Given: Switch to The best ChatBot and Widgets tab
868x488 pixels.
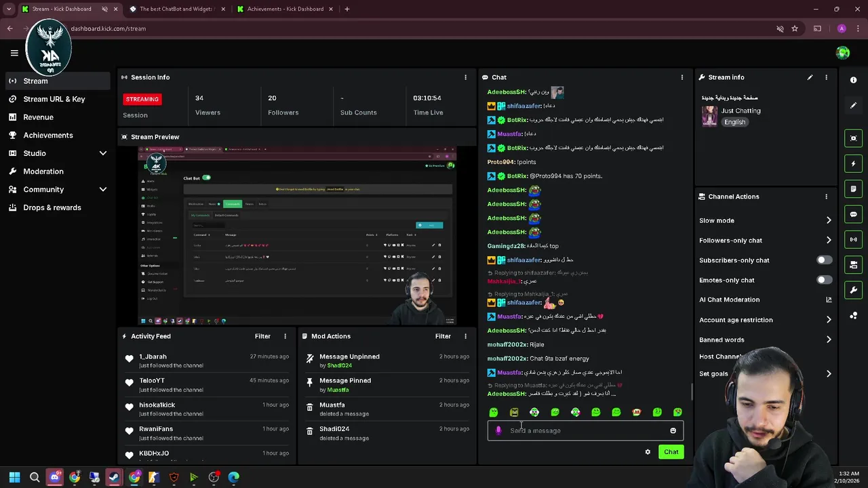Looking at the screenshot, I should 176,9.
